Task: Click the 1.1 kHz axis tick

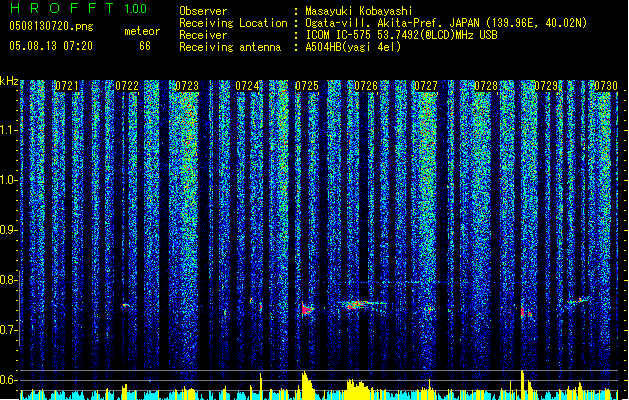Action: (9, 130)
